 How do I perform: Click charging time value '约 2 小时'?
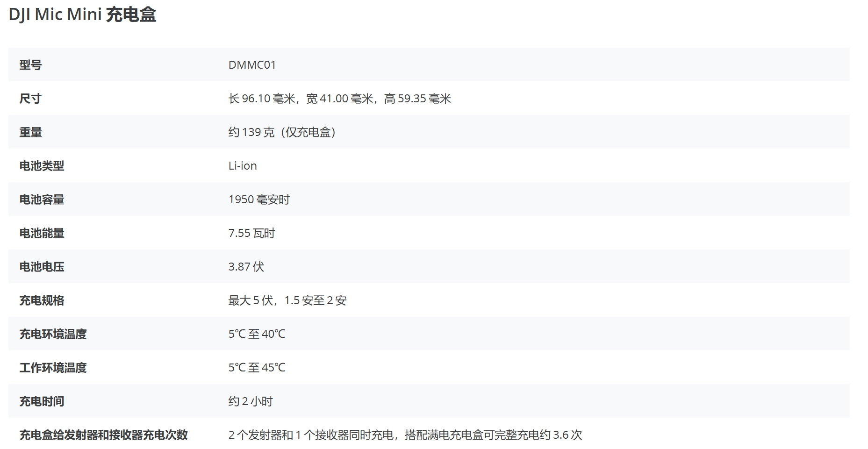[x=251, y=401]
